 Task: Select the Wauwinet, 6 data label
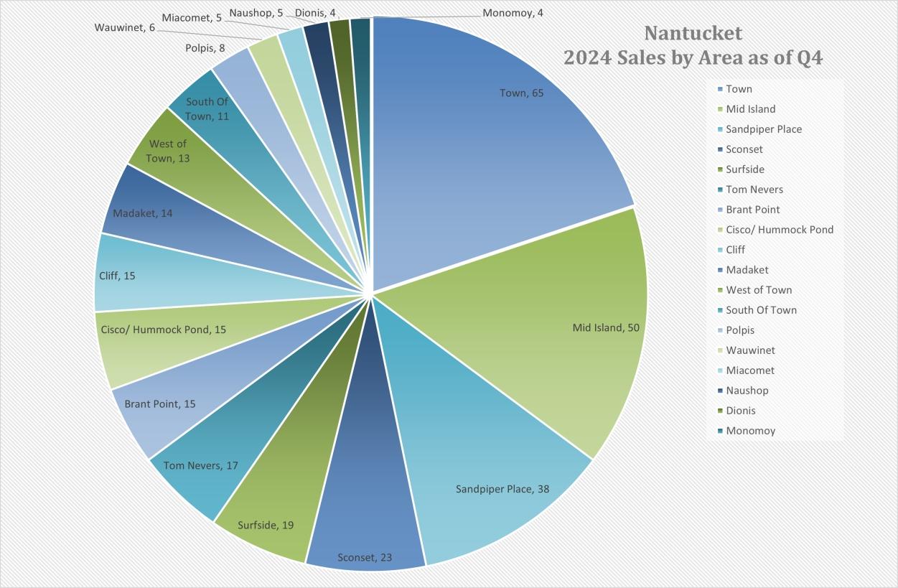click(125, 27)
